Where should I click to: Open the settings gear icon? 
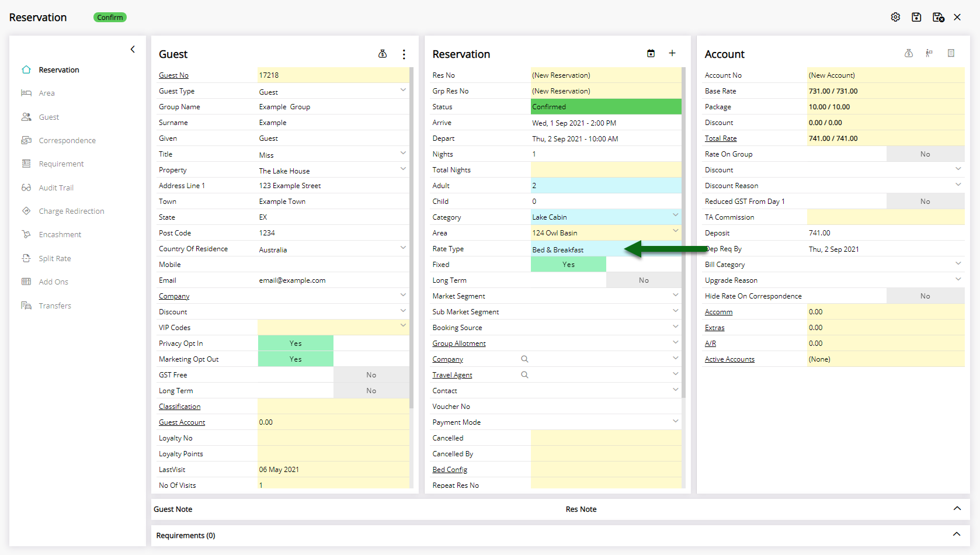pyautogui.click(x=895, y=17)
